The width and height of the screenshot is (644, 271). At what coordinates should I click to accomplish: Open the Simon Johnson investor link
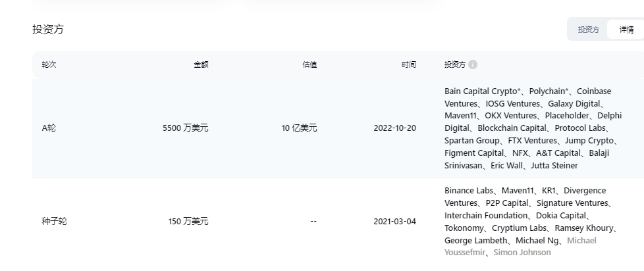(x=522, y=253)
